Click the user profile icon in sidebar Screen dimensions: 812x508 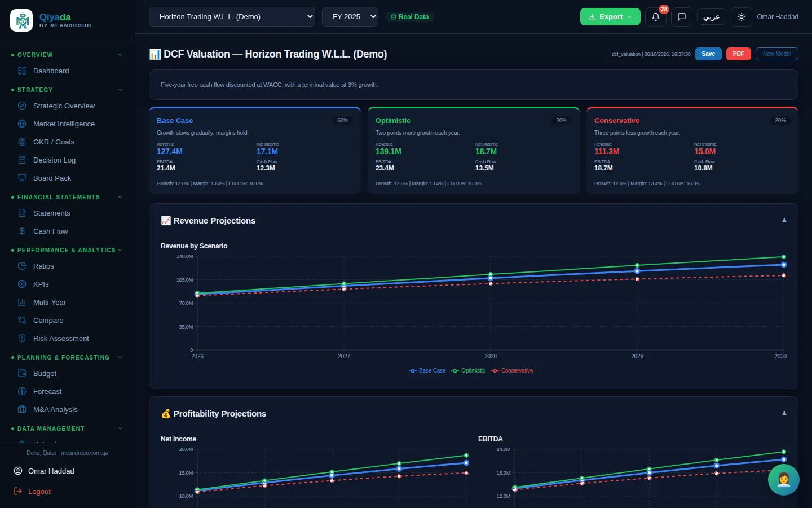18,471
